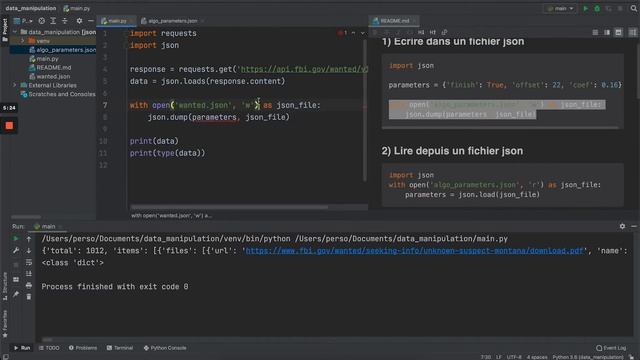
Task: Open the main run configuration dropdown
Action: pos(560,8)
